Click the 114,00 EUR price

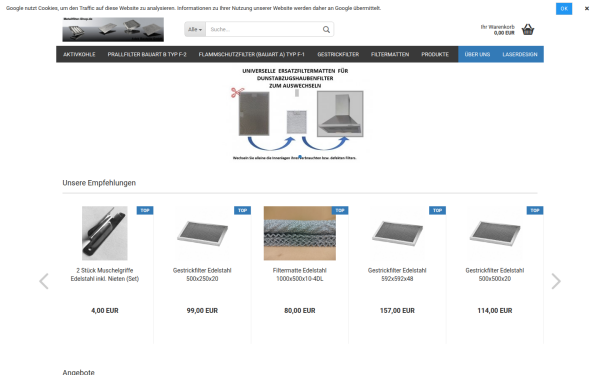(x=495, y=311)
